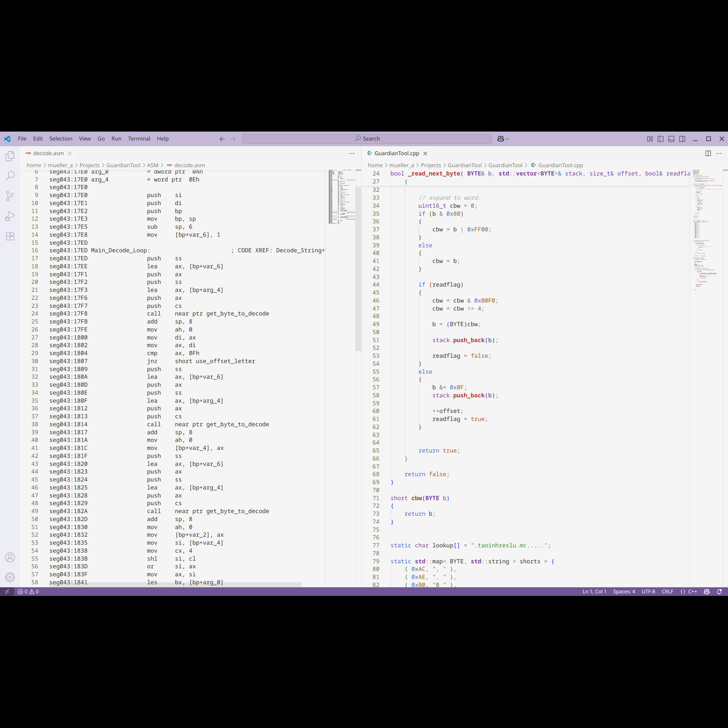Viewport: 728px width, 728px height.
Task: Open the Explorer view in activity bar
Action: tap(10, 157)
